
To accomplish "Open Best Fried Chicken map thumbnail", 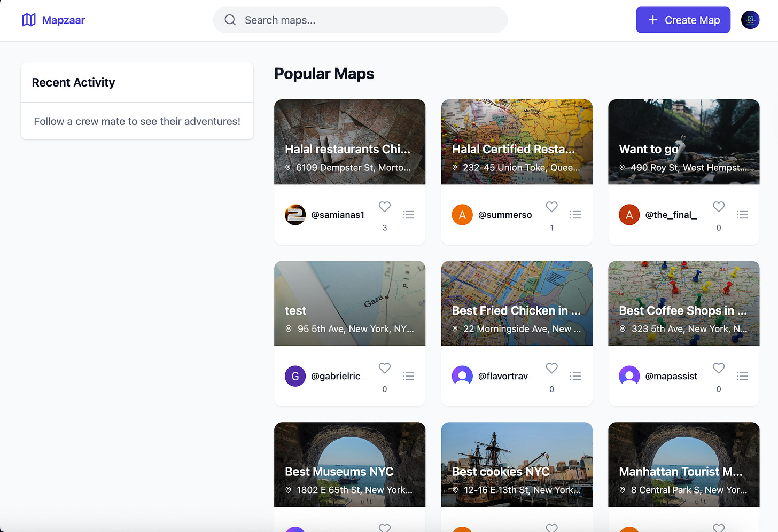I will [x=517, y=303].
